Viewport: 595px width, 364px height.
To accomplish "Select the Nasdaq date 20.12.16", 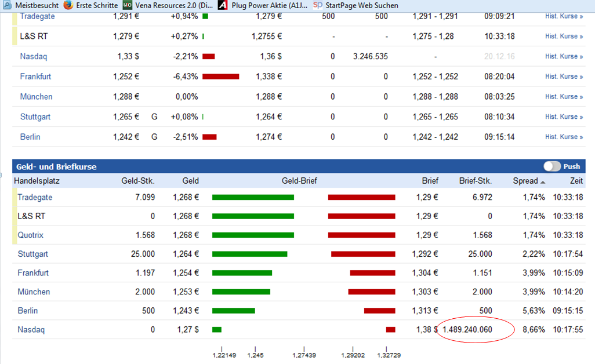I will pos(499,56).
